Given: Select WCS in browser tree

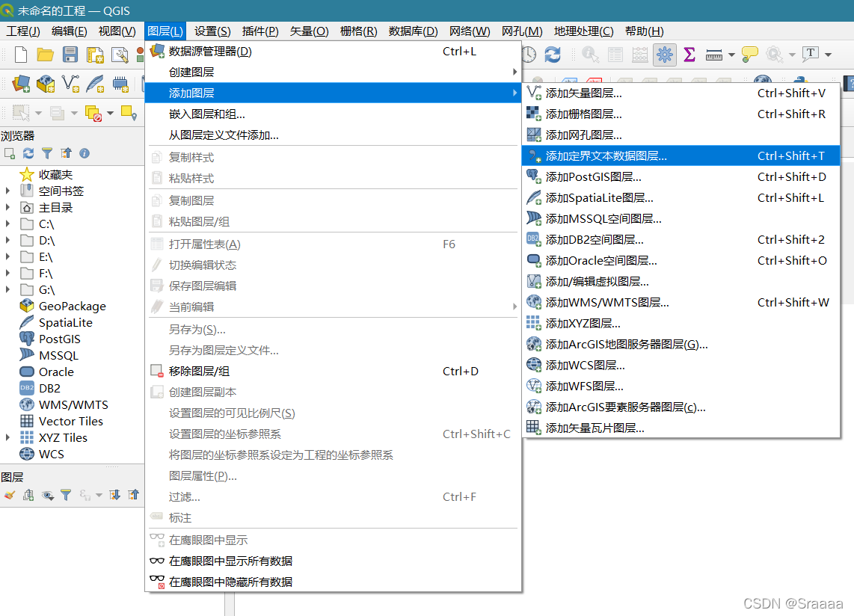Looking at the screenshot, I should [x=51, y=454].
